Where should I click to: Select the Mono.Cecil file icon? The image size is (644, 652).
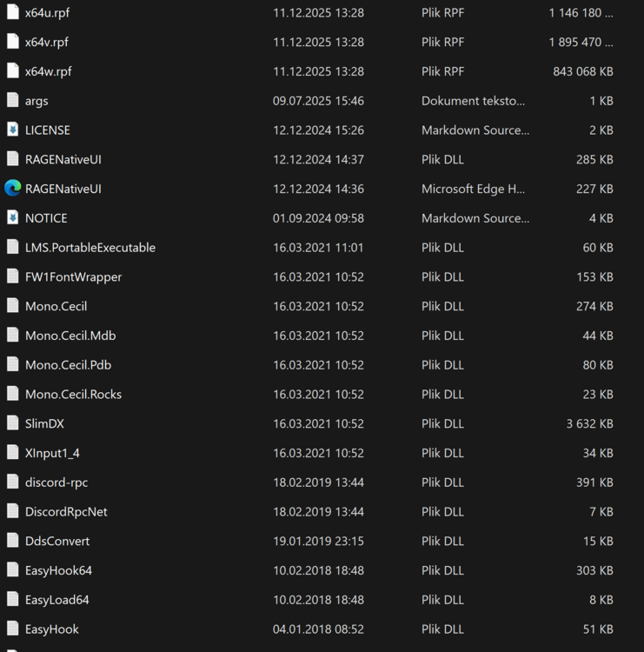pyautogui.click(x=13, y=306)
